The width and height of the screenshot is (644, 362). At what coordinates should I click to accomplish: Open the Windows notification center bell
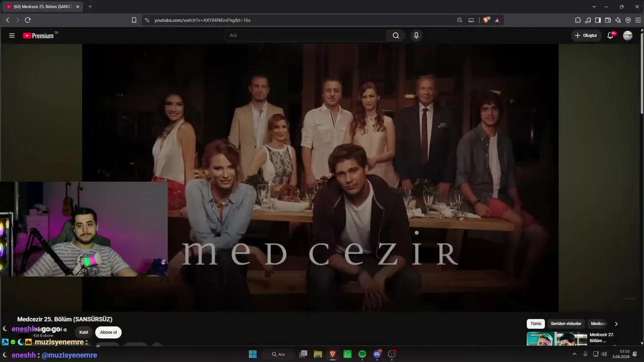(x=635, y=354)
